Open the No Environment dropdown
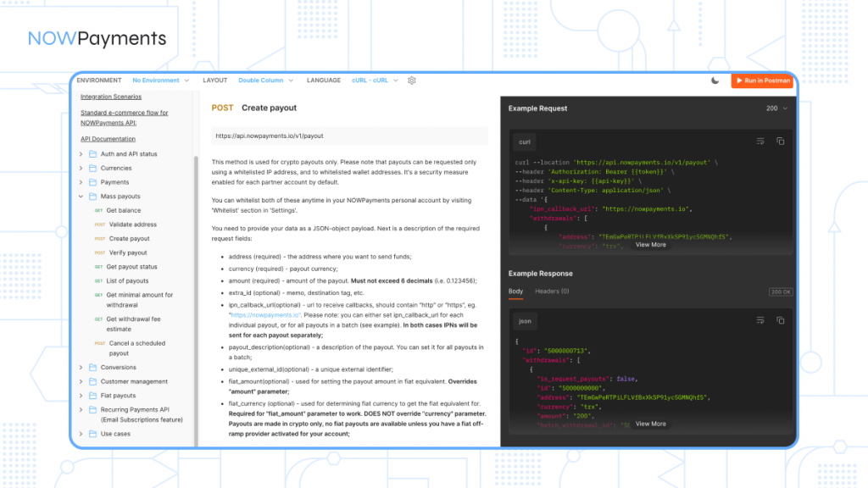Screen dimensions: 868x488 click(160, 80)
